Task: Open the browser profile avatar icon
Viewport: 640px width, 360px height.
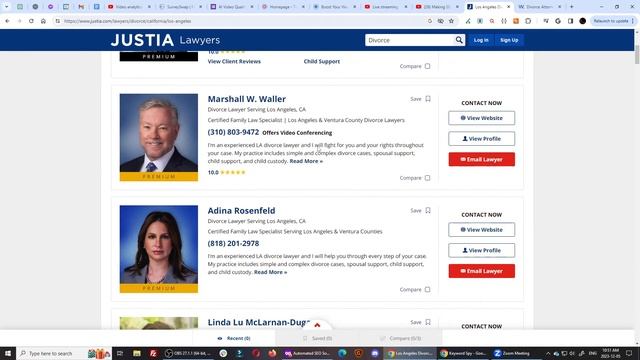Action: tap(582, 21)
